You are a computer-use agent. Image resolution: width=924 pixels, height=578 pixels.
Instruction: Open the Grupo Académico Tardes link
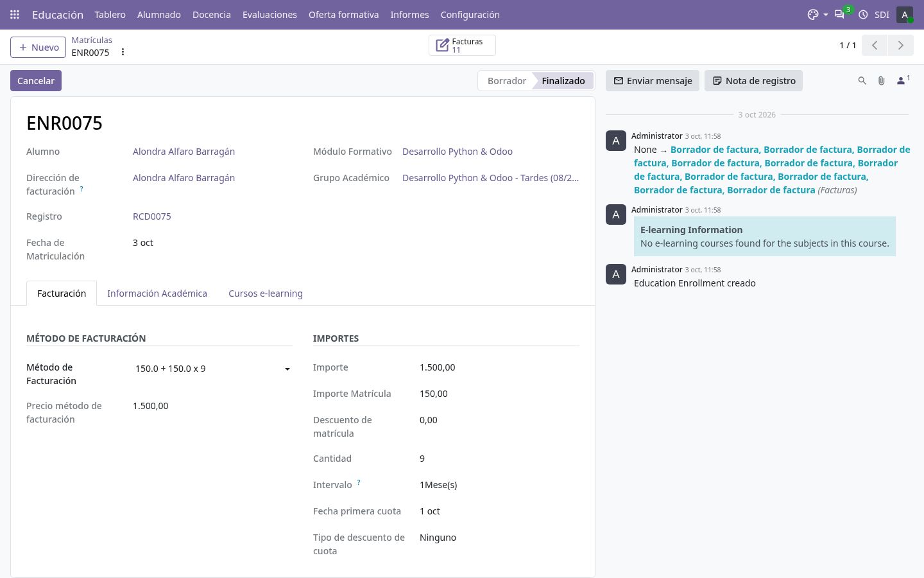[x=490, y=178]
